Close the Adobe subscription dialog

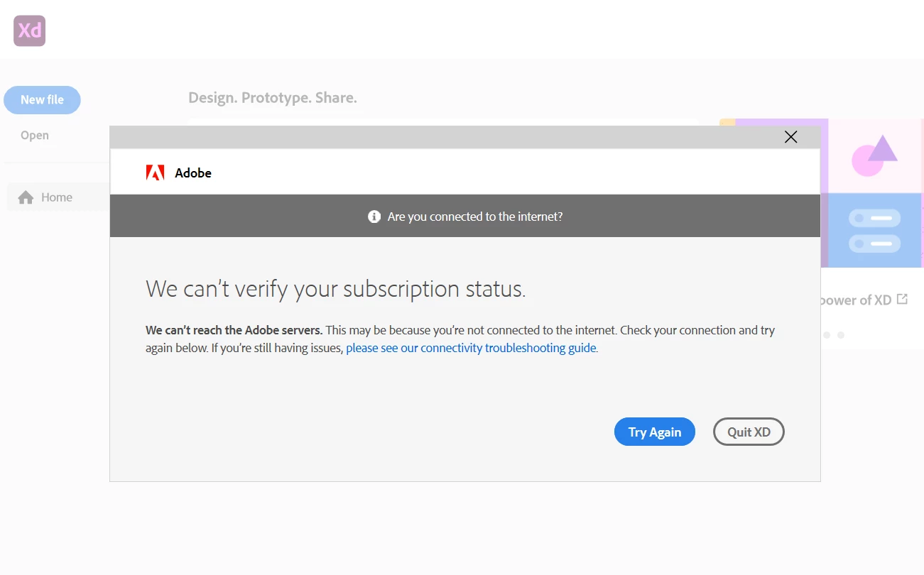pos(790,137)
